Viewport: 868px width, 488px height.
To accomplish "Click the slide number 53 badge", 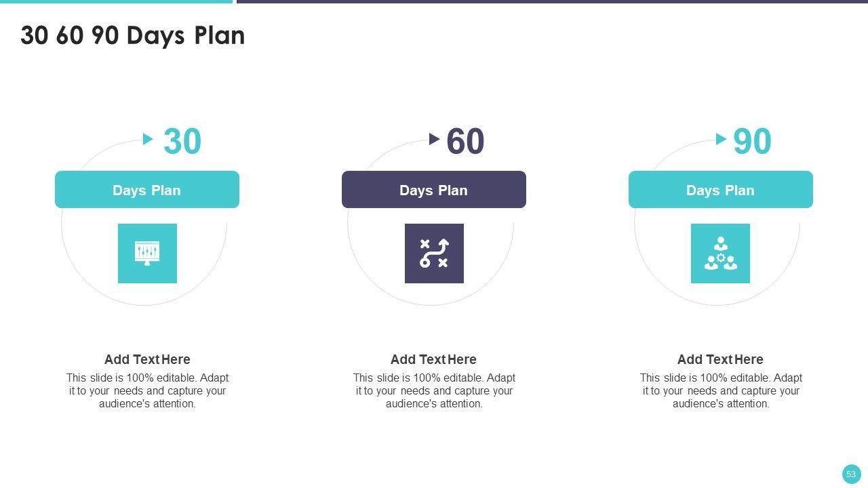I will tap(851, 474).
